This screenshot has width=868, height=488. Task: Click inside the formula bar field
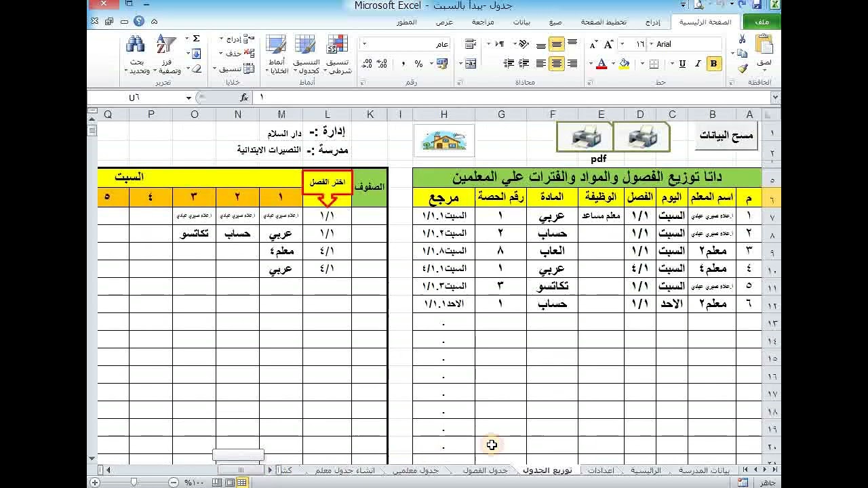tap(512, 98)
